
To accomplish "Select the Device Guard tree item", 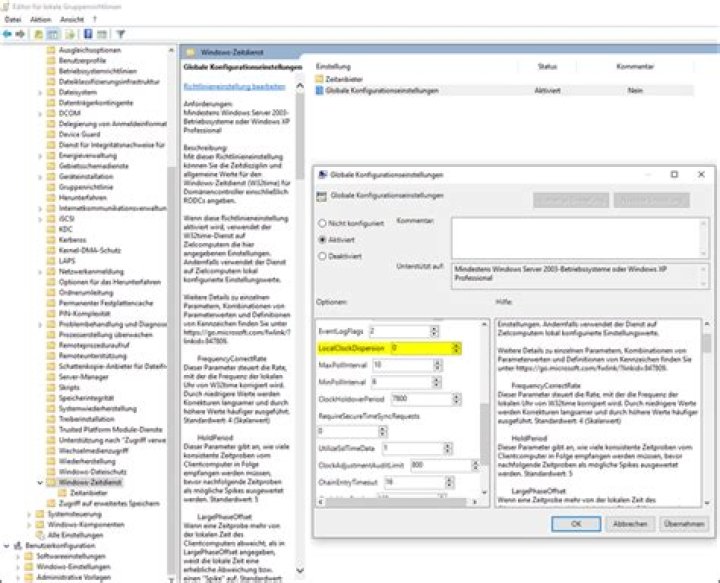I will tap(79, 135).
